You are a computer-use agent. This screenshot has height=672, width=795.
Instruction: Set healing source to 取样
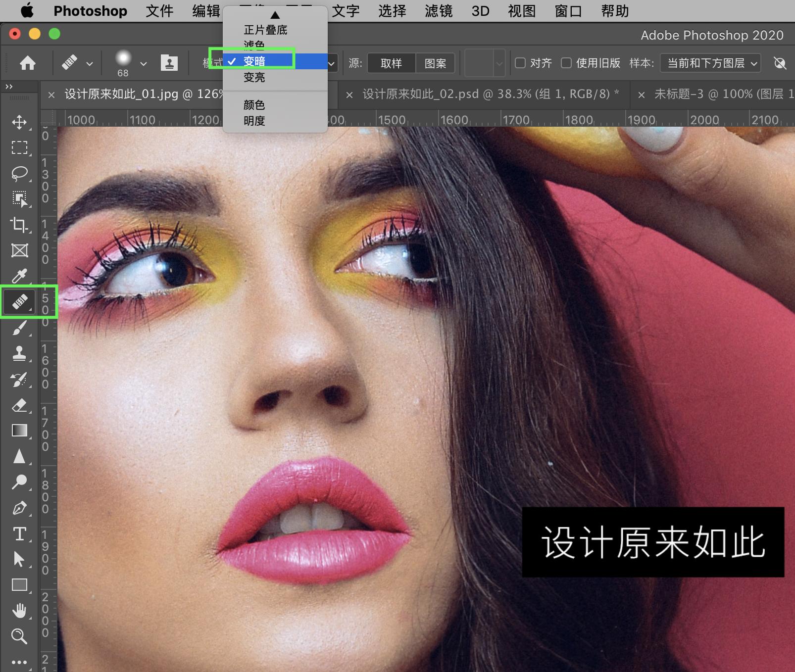391,63
